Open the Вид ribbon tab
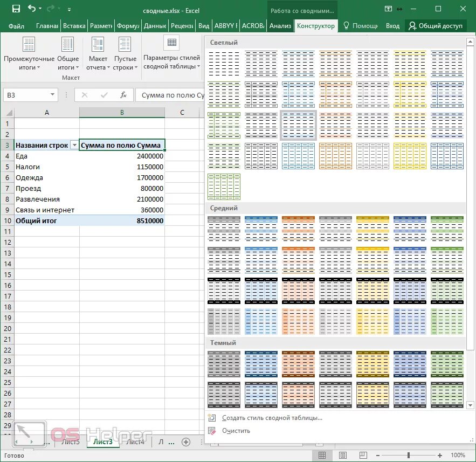Image resolution: width=476 pixels, height=462 pixels. (204, 26)
